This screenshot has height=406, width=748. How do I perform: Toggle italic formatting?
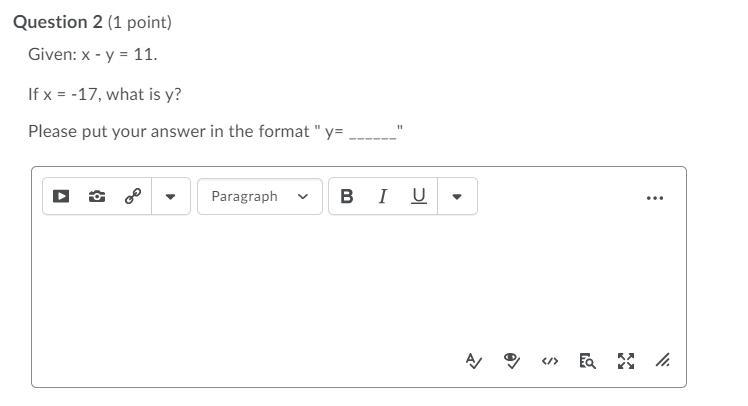click(x=382, y=196)
